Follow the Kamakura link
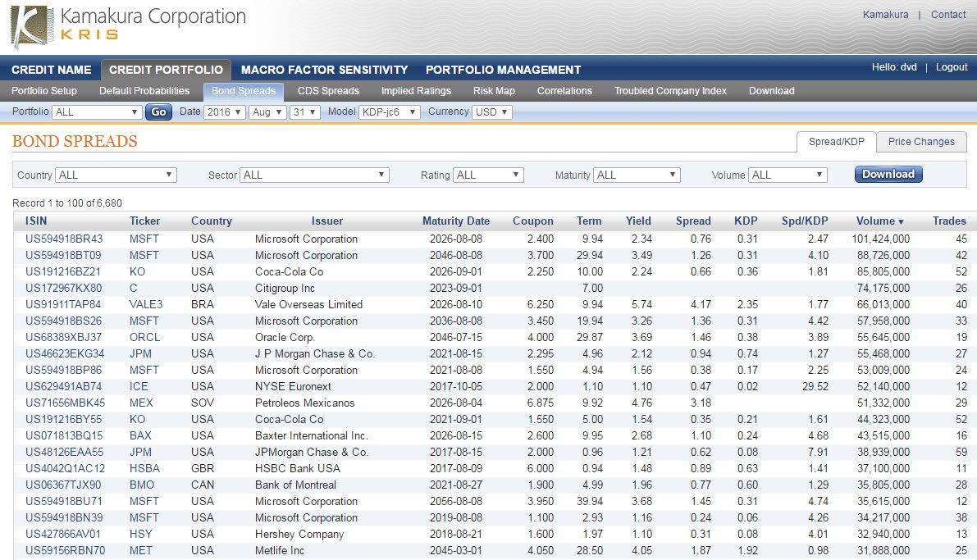Screen dimensions: 977x560 point(885,14)
